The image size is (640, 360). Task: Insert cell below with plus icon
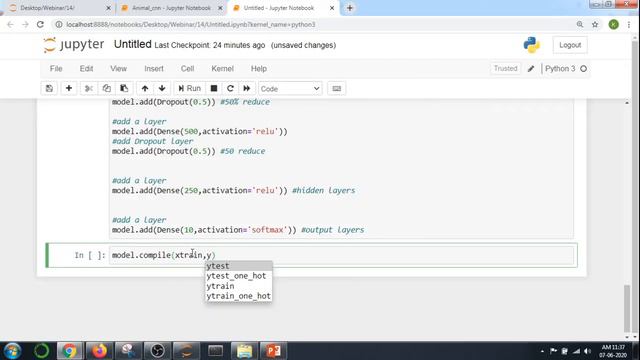pyautogui.click(x=69, y=89)
